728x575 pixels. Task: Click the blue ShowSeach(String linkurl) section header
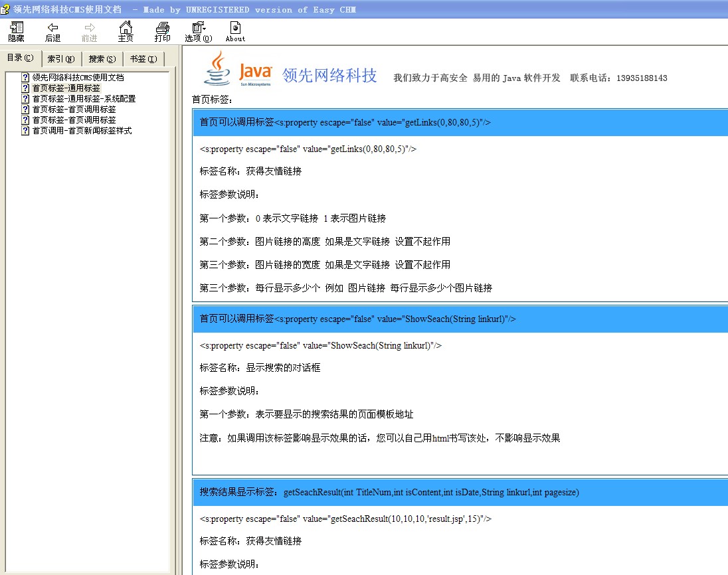click(460, 319)
